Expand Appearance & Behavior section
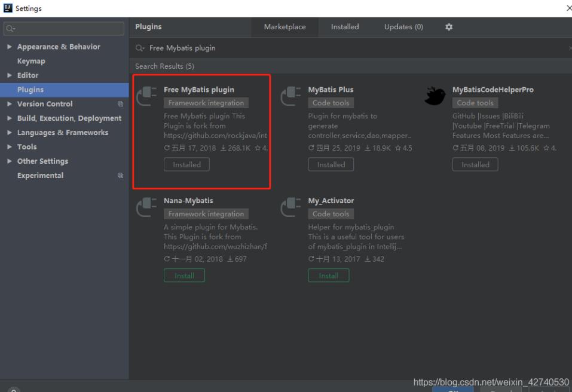The width and height of the screenshot is (572, 392). click(x=10, y=47)
